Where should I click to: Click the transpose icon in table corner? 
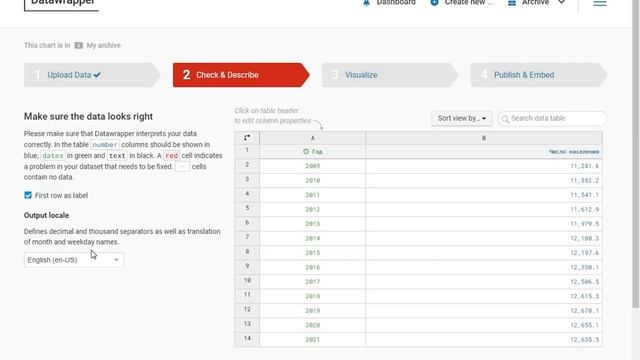(247, 138)
